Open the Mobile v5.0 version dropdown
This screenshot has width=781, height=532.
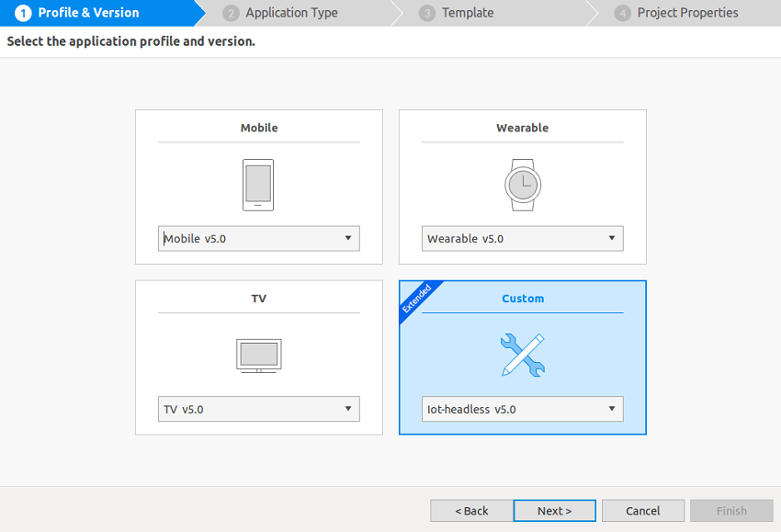(x=348, y=238)
